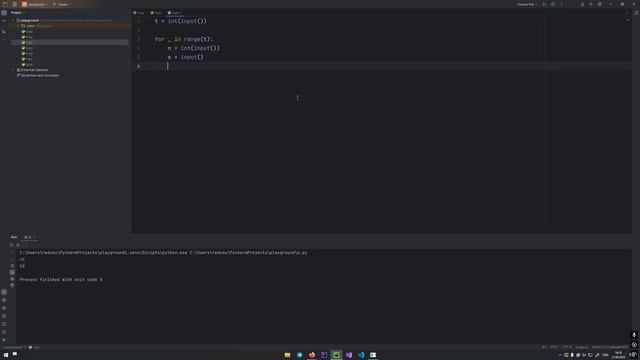This screenshot has width=640, height=360.
Task: Open the editor inspections widget checkmark
Action: 628,20
